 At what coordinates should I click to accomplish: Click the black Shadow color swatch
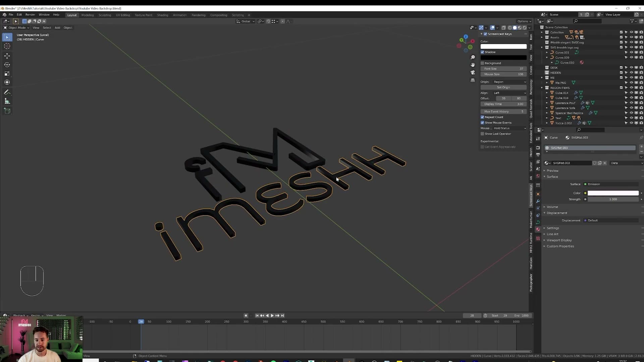(x=503, y=58)
